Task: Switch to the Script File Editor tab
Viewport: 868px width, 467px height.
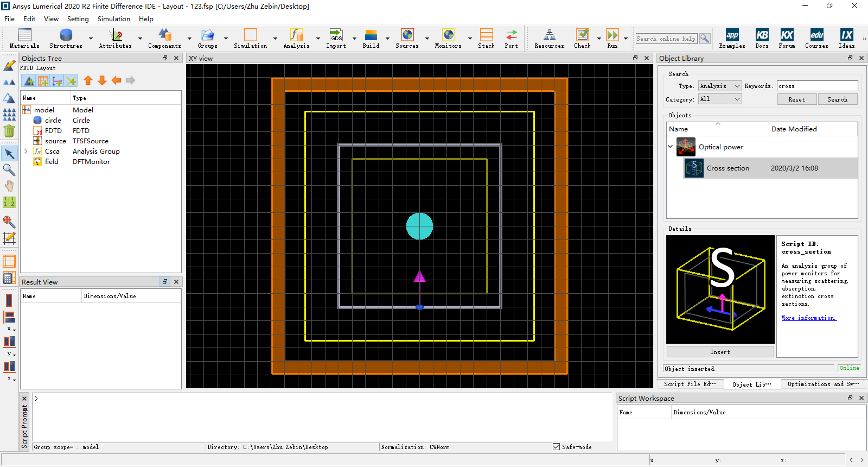Action: 690,384
